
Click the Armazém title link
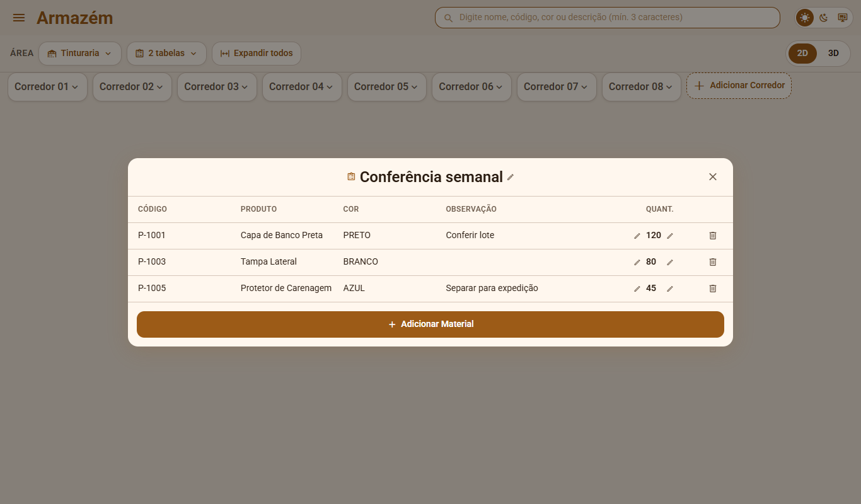click(74, 18)
